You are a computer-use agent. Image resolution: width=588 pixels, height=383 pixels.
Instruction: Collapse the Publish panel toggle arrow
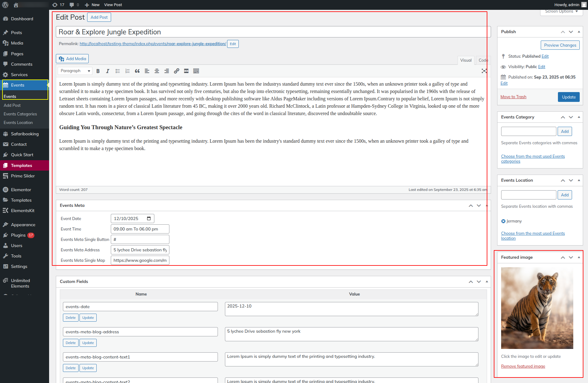click(x=579, y=32)
